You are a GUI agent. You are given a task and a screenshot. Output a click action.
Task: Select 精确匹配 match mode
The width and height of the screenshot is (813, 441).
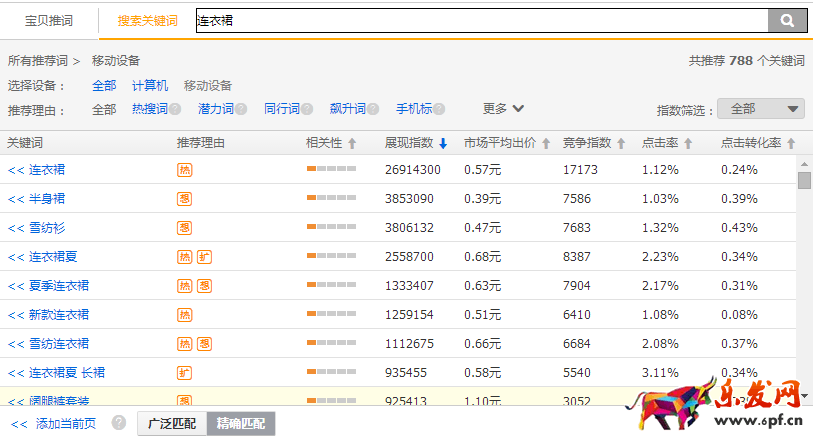[x=240, y=423]
